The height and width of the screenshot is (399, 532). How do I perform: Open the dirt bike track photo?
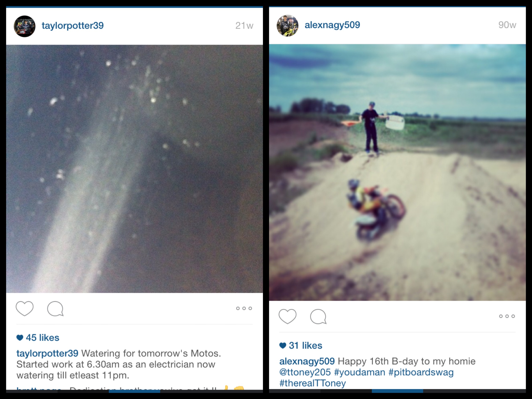coord(397,172)
